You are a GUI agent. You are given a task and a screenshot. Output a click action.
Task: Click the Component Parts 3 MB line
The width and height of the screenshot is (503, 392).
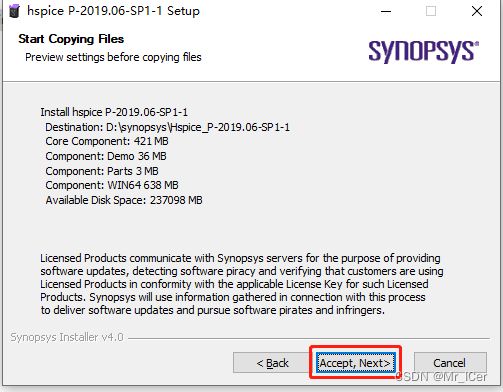[102, 171]
